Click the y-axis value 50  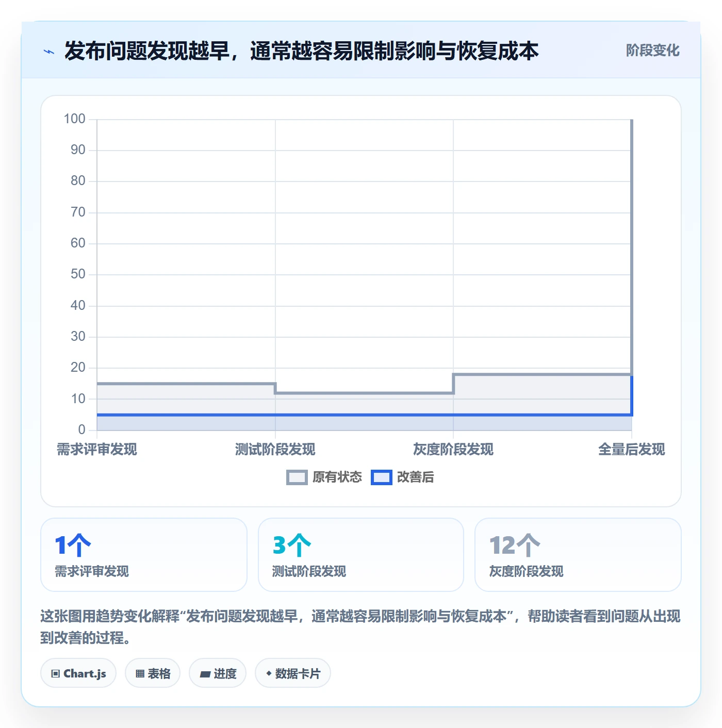(x=78, y=274)
